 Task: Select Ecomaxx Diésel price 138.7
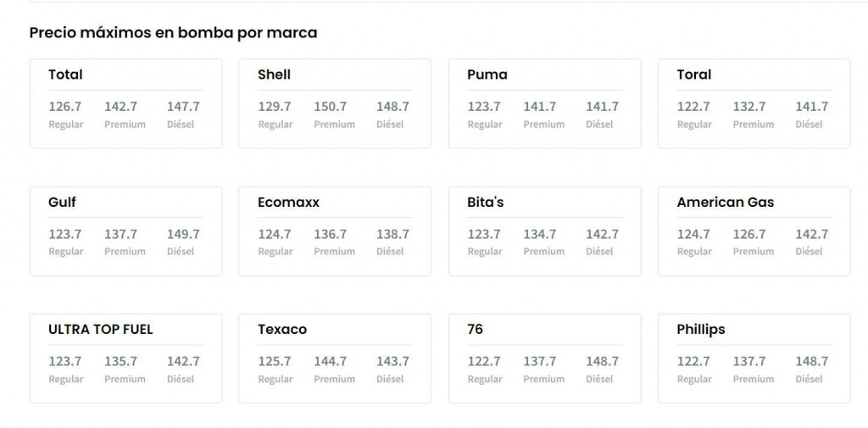(392, 234)
